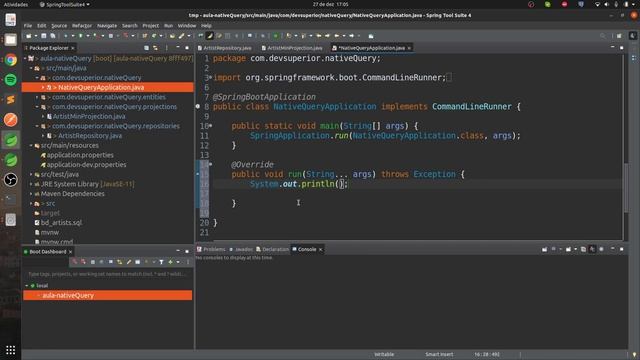Click the Save All toolbar icon
The height and width of the screenshot is (360, 640).
coord(53,36)
